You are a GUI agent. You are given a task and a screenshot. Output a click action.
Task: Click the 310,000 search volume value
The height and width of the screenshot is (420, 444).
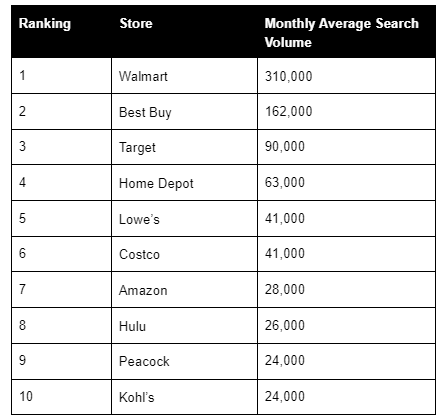[289, 76]
